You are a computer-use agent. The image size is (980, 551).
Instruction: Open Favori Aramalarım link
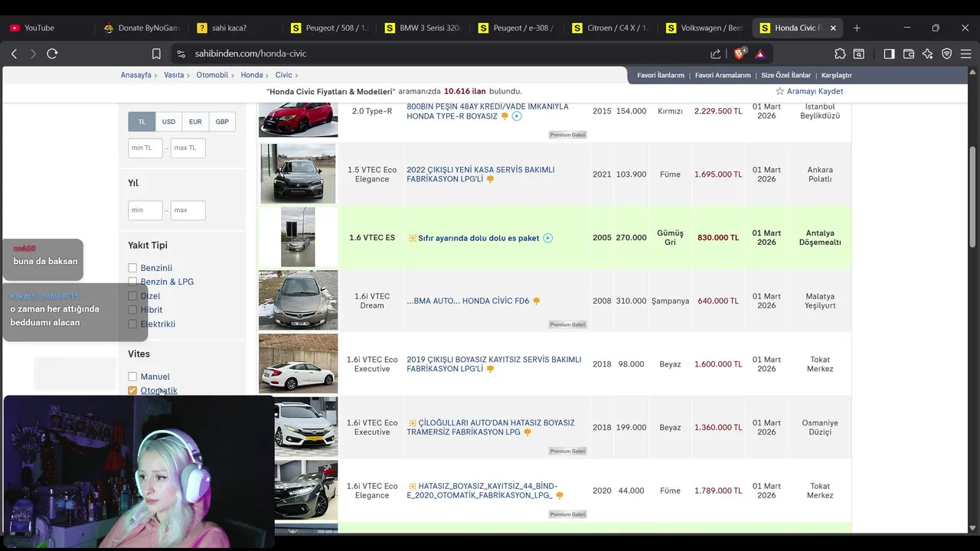point(723,75)
